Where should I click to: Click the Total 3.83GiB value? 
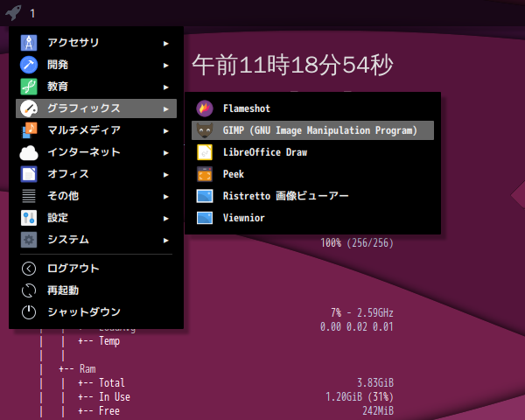375,383
